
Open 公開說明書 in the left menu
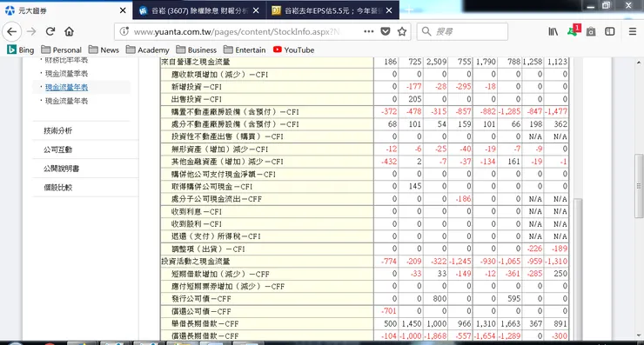click(x=61, y=169)
